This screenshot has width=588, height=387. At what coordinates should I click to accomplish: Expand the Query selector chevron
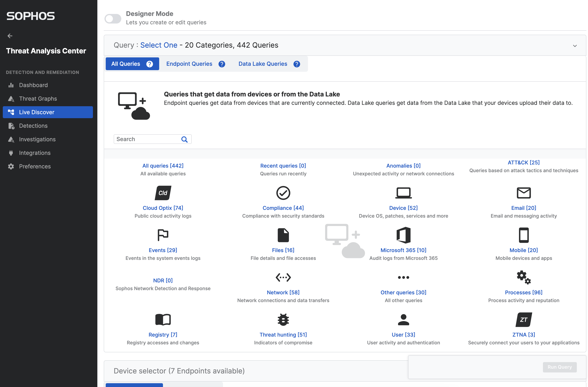coord(575,46)
